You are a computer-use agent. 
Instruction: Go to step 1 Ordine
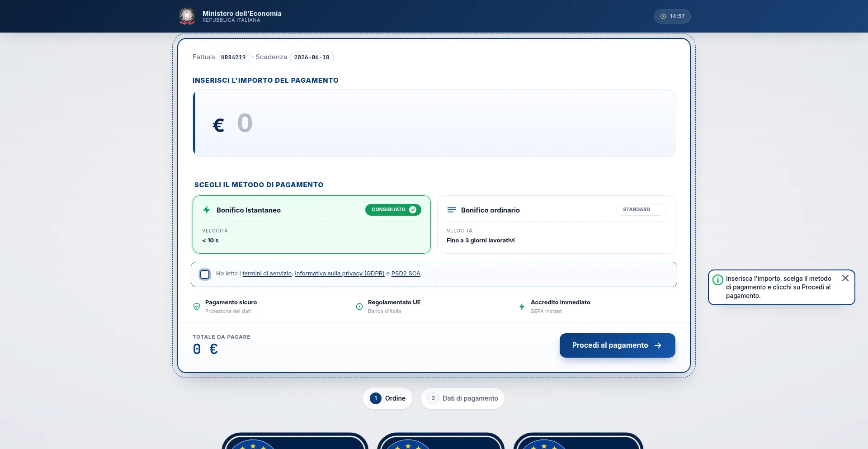click(387, 398)
